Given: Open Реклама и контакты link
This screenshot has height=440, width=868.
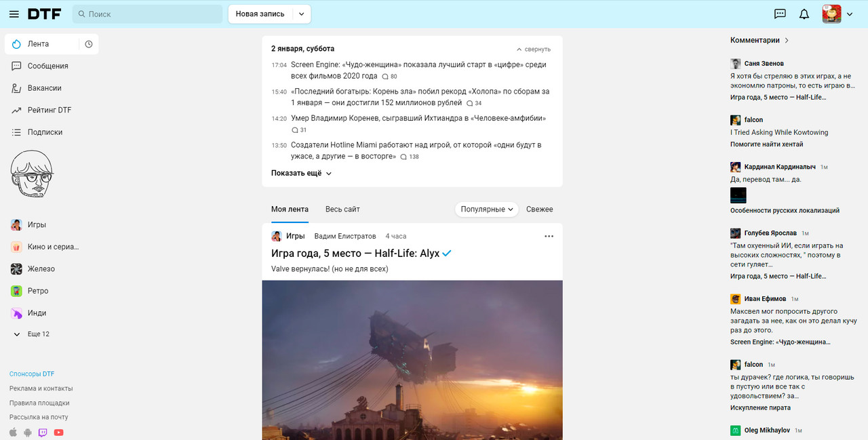Looking at the screenshot, I should [x=41, y=388].
